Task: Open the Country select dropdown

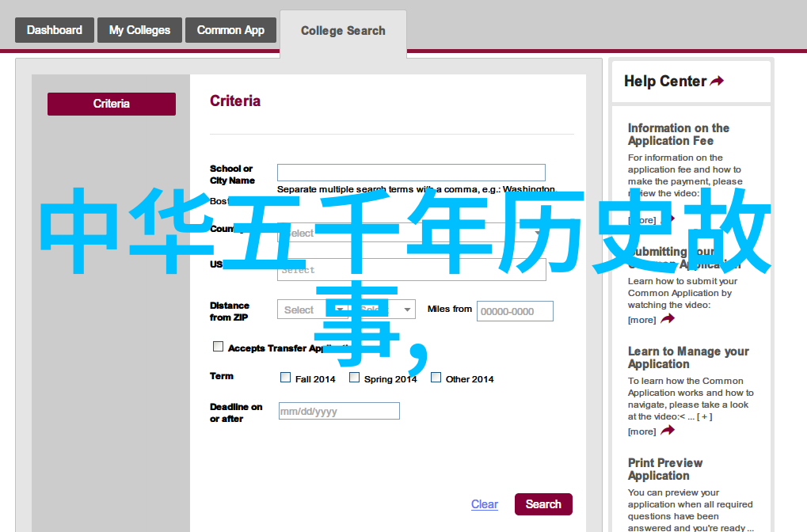Action: click(x=411, y=233)
